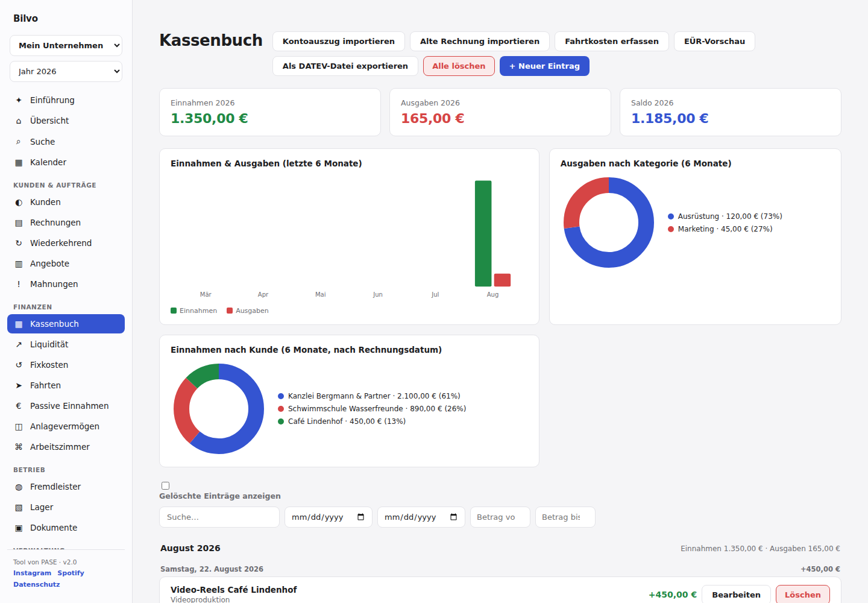The height and width of the screenshot is (603, 868).
Task: Expand the Jahr 2026 year selector
Action: click(x=66, y=71)
